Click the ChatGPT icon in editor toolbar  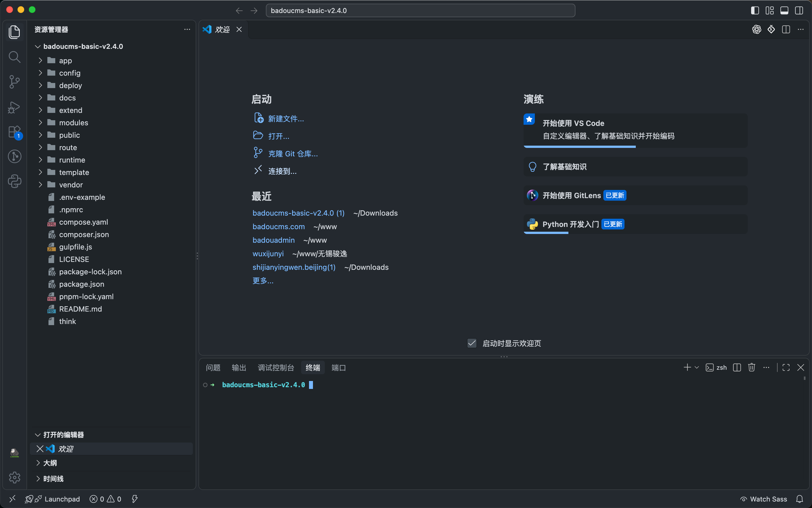point(757,30)
